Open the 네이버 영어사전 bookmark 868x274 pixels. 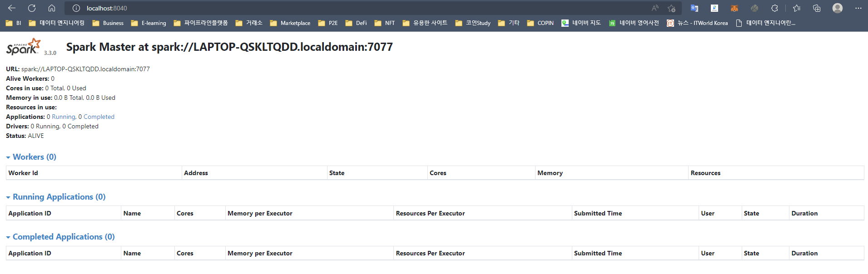pyautogui.click(x=634, y=23)
